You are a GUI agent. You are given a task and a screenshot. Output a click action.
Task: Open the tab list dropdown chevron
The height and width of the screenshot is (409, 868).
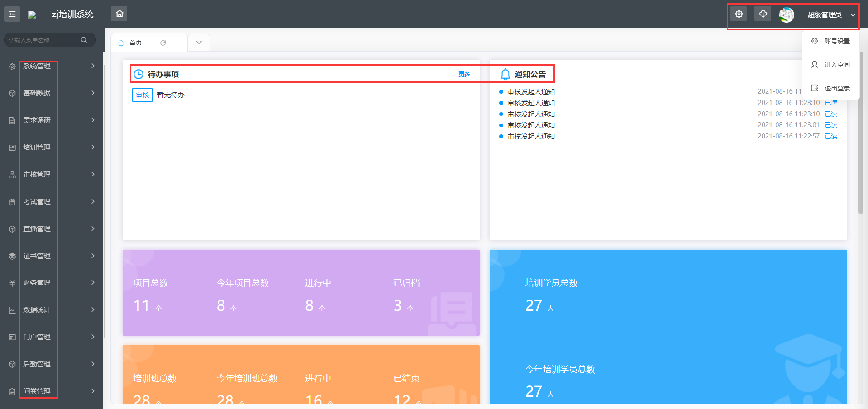pyautogui.click(x=199, y=43)
